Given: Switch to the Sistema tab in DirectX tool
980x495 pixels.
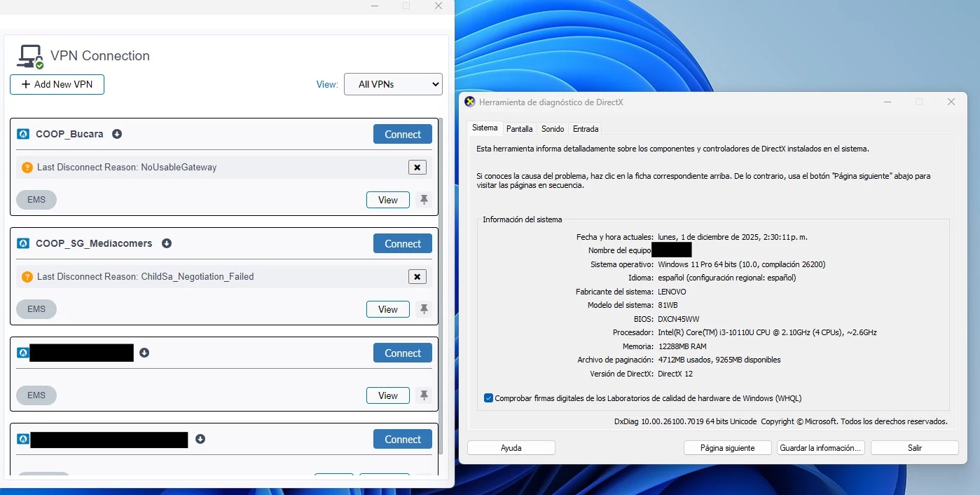Looking at the screenshot, I should (485, 128).
